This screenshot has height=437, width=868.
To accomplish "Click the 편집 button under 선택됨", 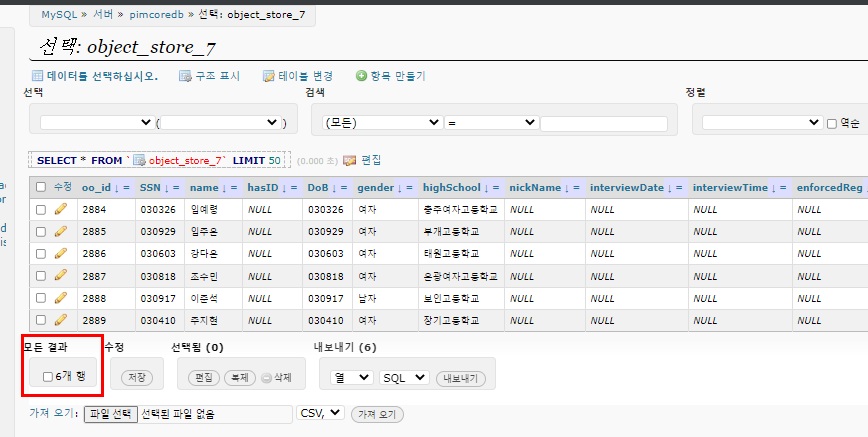I will 204,378.
